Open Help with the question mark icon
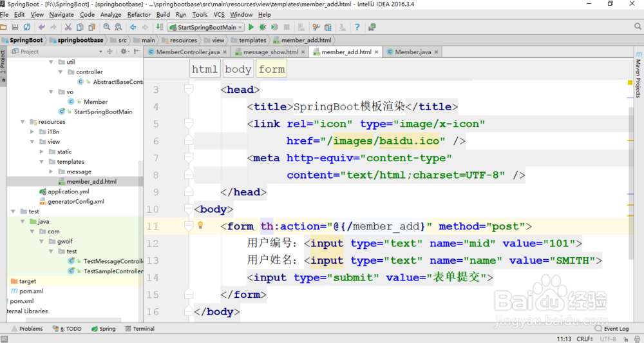 click(357, 27)
